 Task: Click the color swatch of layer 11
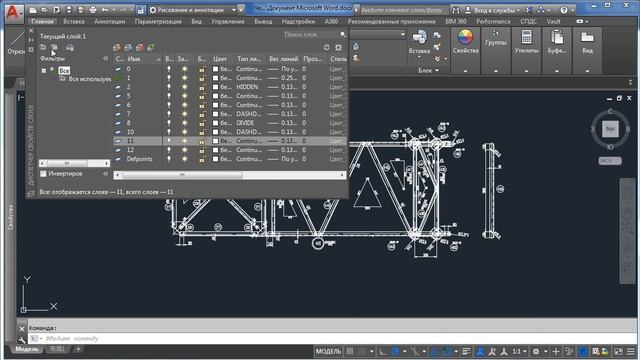pos(216,141)
